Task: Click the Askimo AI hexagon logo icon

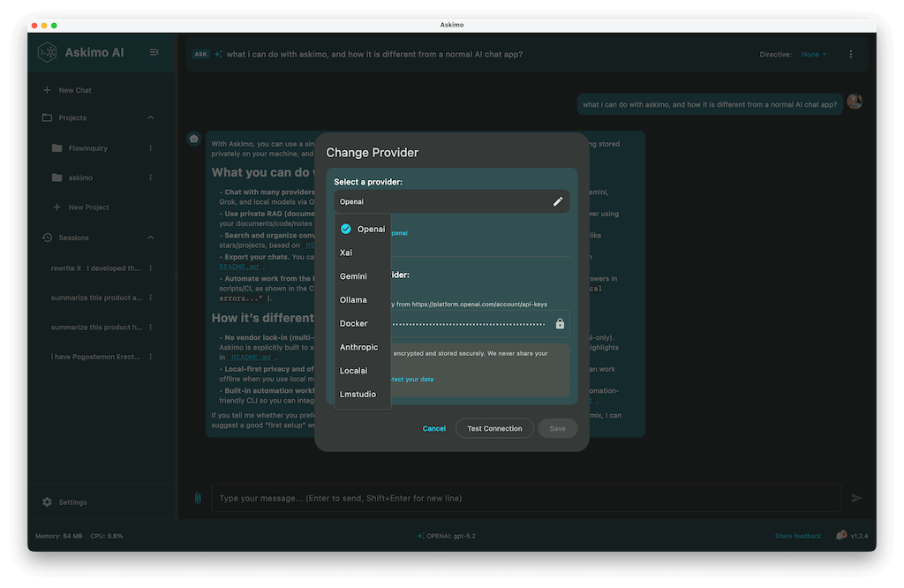Action: [x=47, y=53]
